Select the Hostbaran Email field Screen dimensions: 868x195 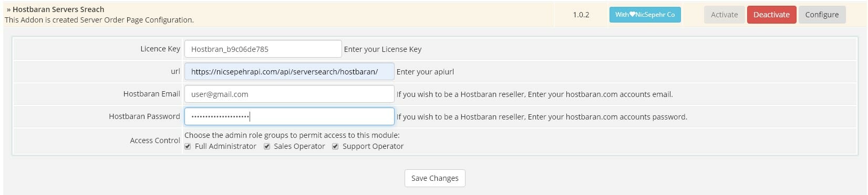pos(289,94)
